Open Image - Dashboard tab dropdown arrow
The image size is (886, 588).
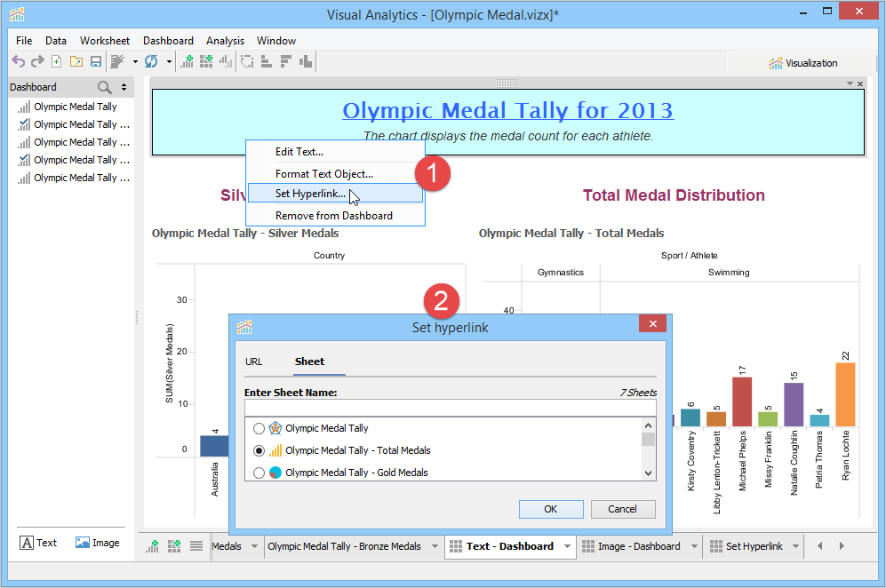(x=694, y=546)
